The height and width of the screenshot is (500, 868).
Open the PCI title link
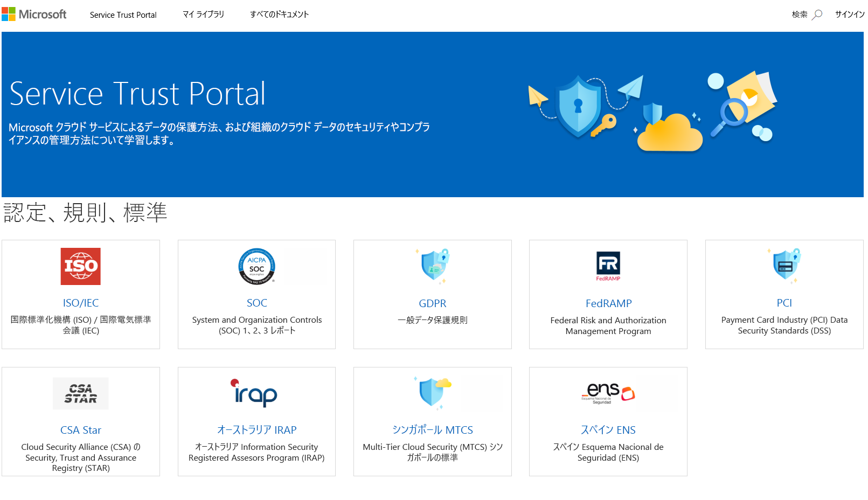pos(784,303)
